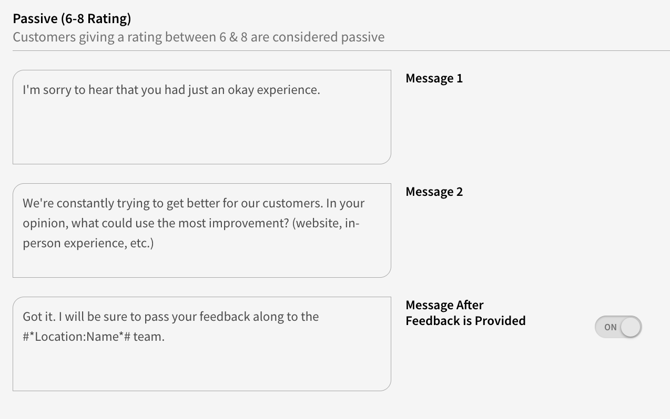Click the Message 1 label
The image size is (670, 419).
434,78
